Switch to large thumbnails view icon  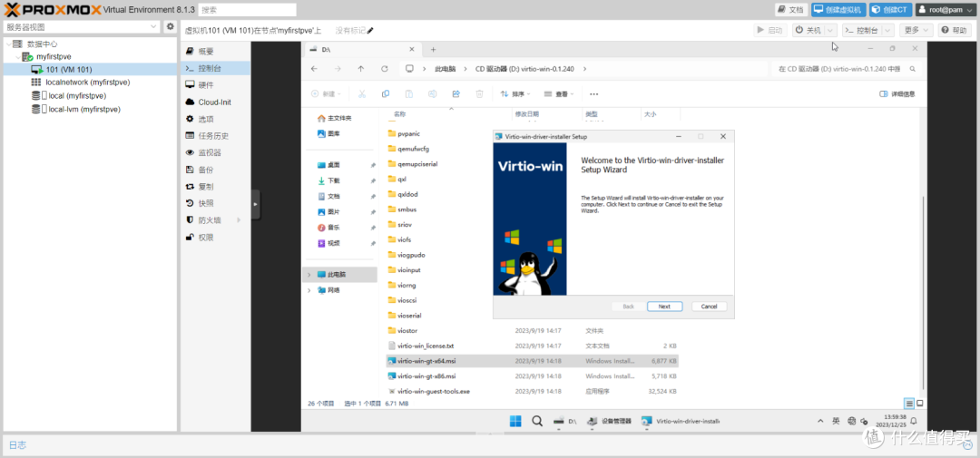920,404
